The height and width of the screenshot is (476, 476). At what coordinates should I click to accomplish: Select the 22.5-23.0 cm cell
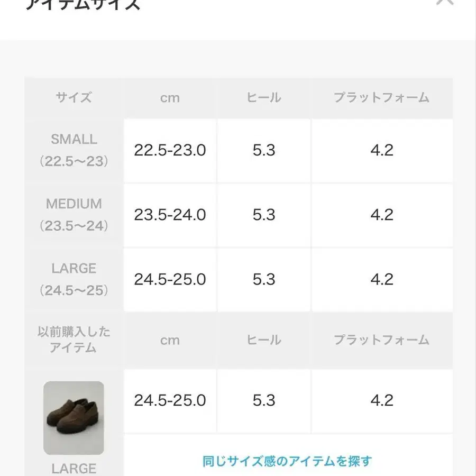tap(169, 150)
